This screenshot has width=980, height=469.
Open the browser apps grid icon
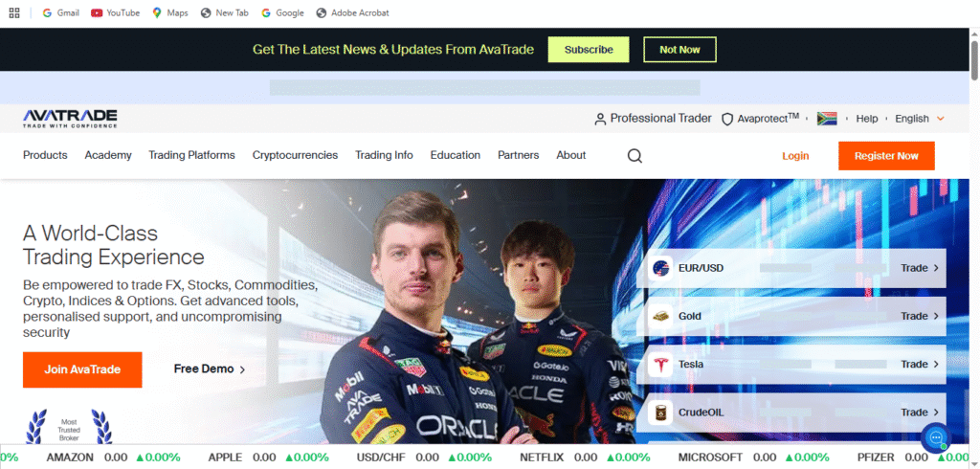pos(14,13)
